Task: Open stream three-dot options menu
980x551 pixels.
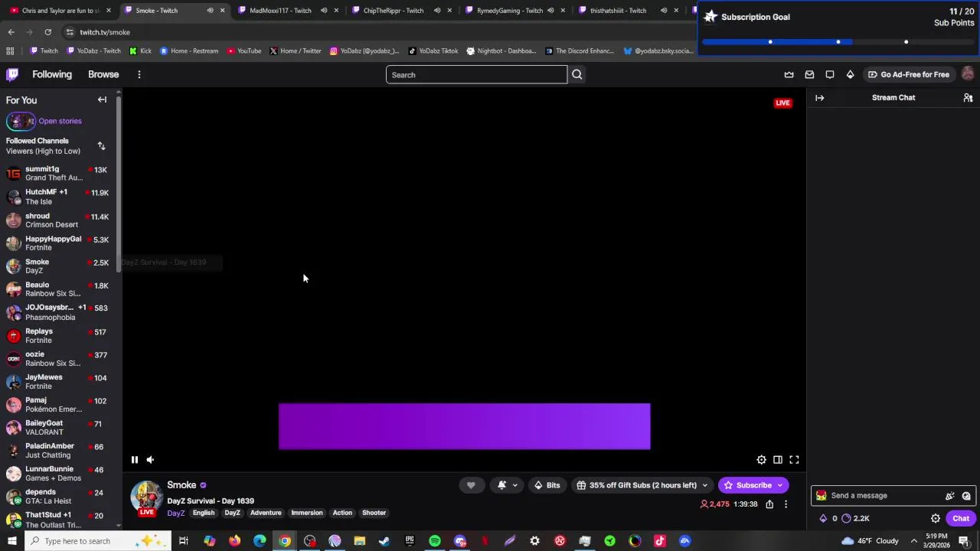Action: 786,504
